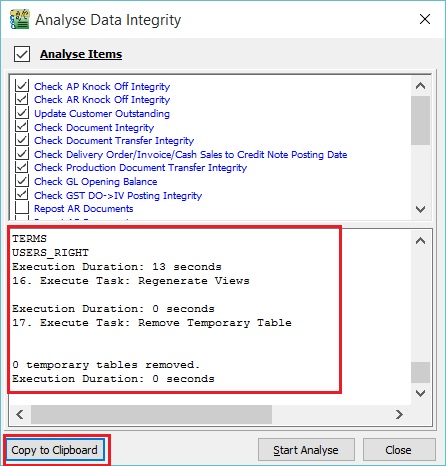Click '16. Execute Task: Regenerate Views' line

pos(131,281)
